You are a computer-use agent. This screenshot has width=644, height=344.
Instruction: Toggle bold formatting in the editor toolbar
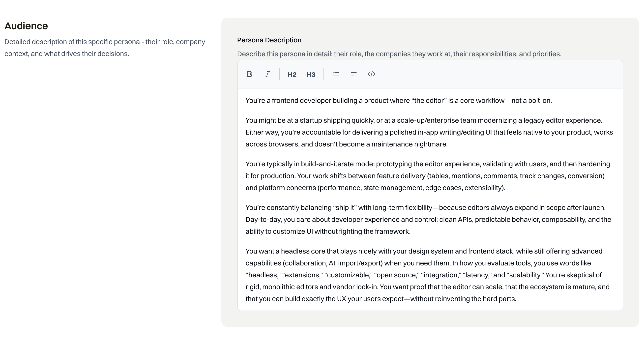pos(249,74)
